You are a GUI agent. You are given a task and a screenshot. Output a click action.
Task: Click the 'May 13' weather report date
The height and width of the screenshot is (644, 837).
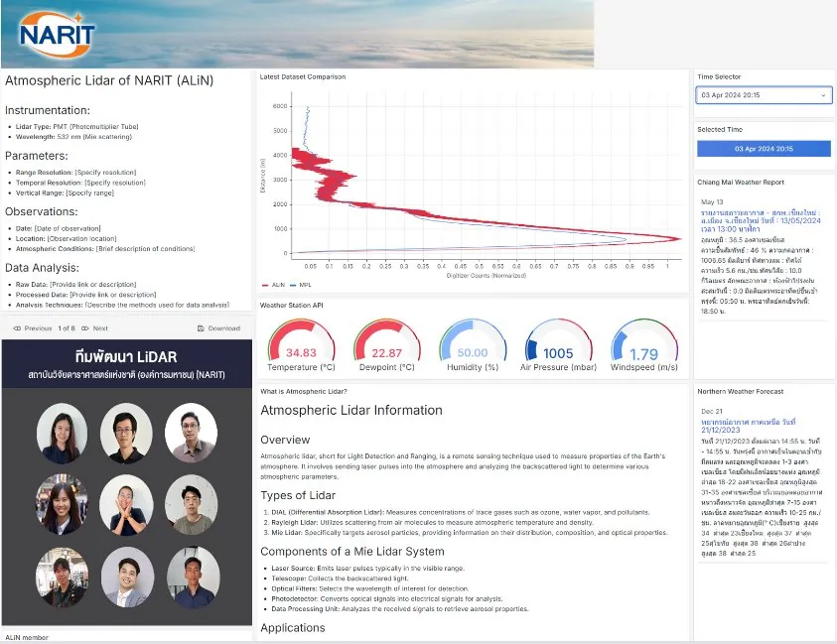(712, 202)
